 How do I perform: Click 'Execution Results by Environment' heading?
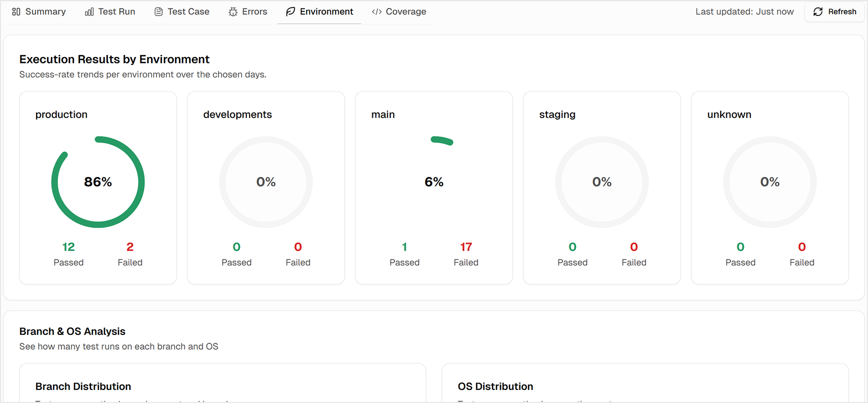pyautogui.click(x=115, y=59)
